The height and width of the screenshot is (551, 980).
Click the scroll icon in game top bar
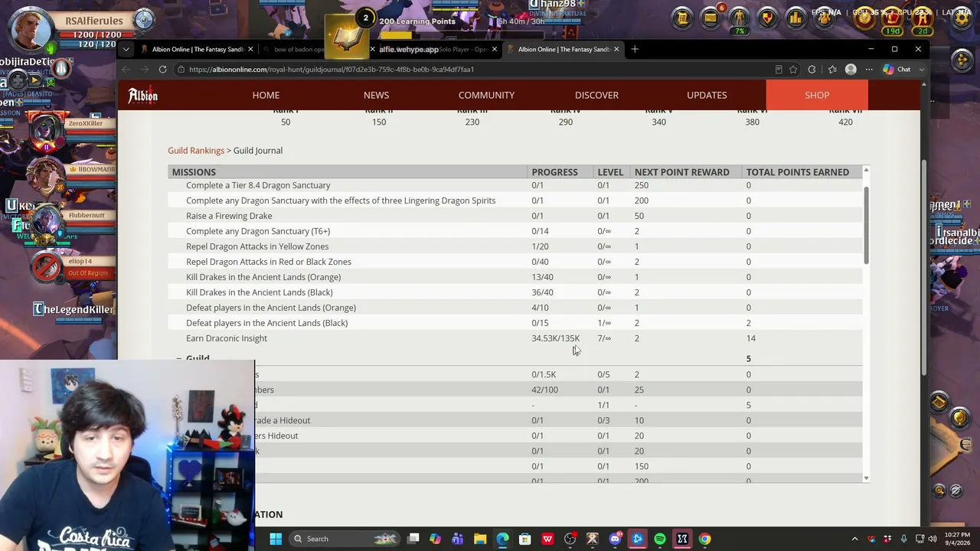pos(682,18)
